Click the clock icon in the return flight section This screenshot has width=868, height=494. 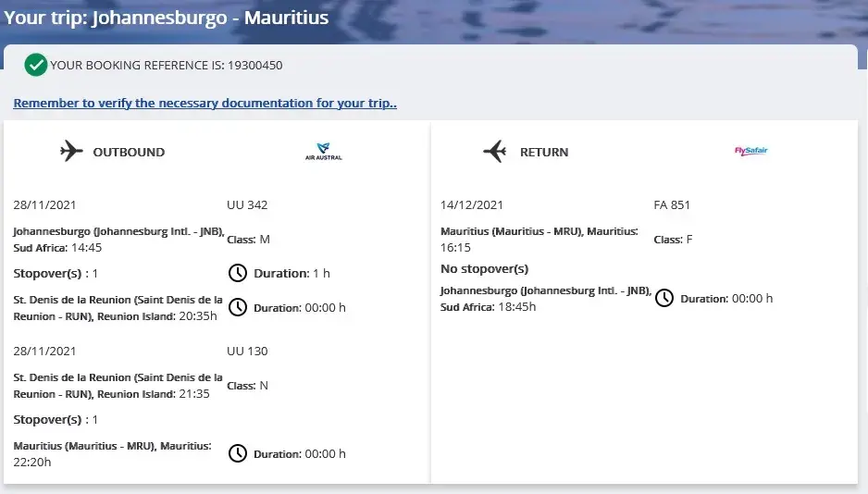coord(664,298)
